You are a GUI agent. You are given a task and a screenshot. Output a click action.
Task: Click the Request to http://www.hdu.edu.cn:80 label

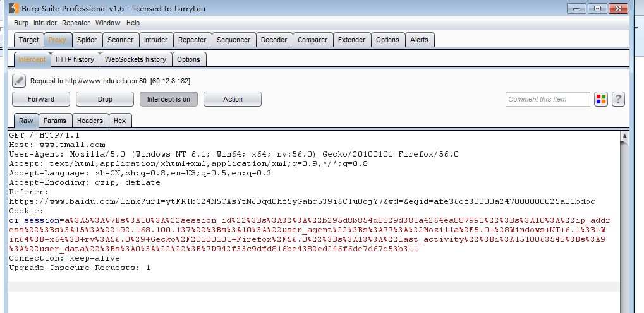[x=110, y=81]
